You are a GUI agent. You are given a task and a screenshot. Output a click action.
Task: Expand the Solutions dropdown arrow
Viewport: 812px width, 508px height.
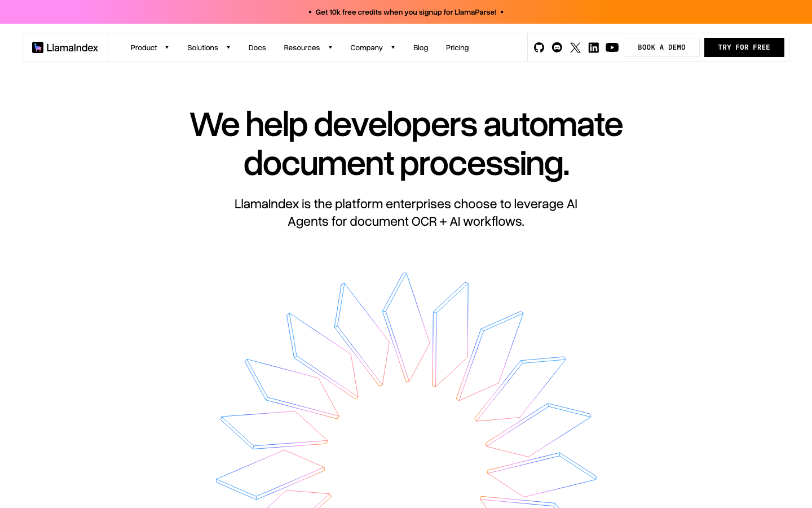tap(228, 47)
